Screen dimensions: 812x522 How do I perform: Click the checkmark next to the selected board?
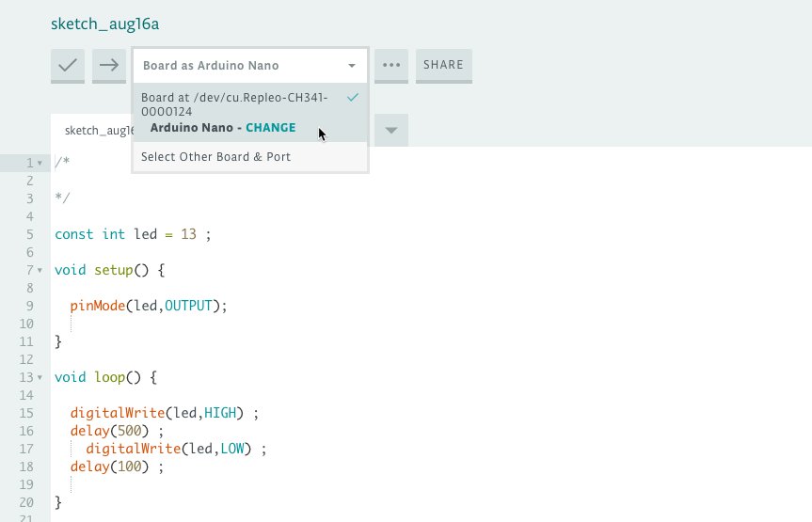tap(353, 98)
